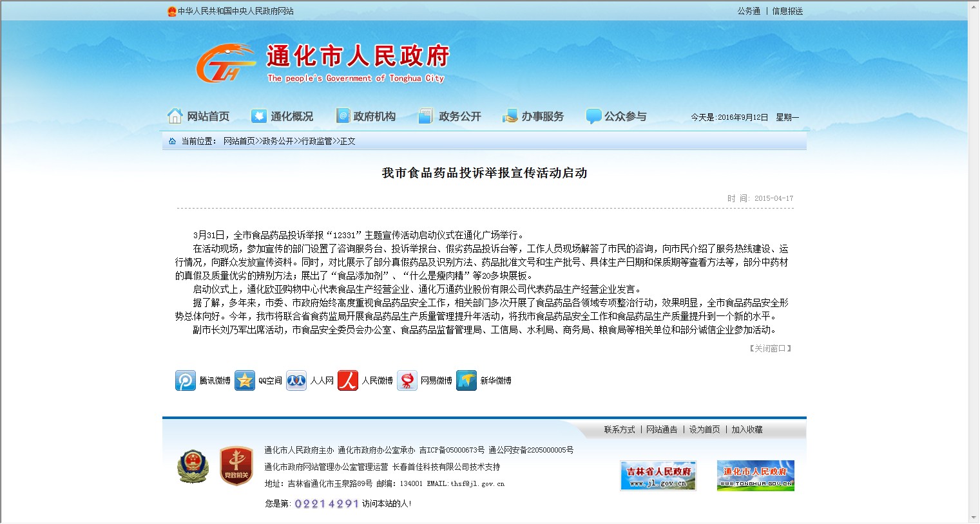
Task: Share via the 网易微博 icon
Action: tap(407, 380)
